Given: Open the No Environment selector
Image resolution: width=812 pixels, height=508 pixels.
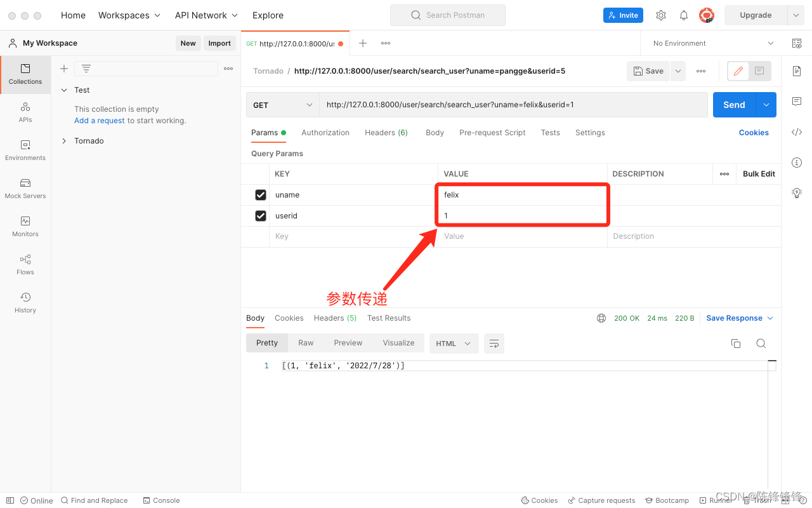Looking at the screenshot, I should pos(714,43).
